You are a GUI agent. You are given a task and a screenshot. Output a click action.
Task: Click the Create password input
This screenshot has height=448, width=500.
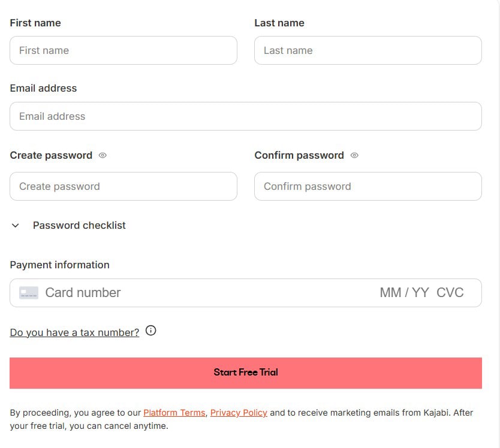click(124, 186)
